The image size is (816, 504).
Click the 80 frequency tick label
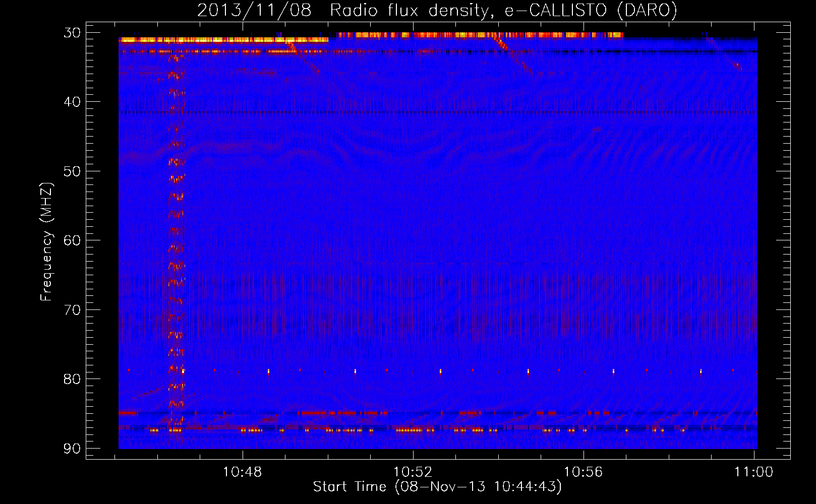point(72,379)
